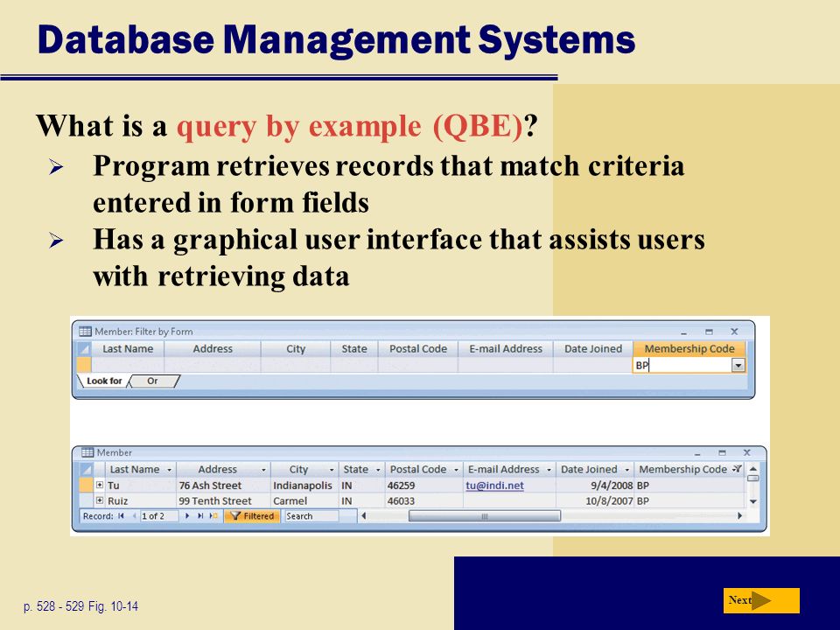The width and height of the screenshot is (840, 630).
Task: Select the Ruiz row selector
Action: point(86,500)
